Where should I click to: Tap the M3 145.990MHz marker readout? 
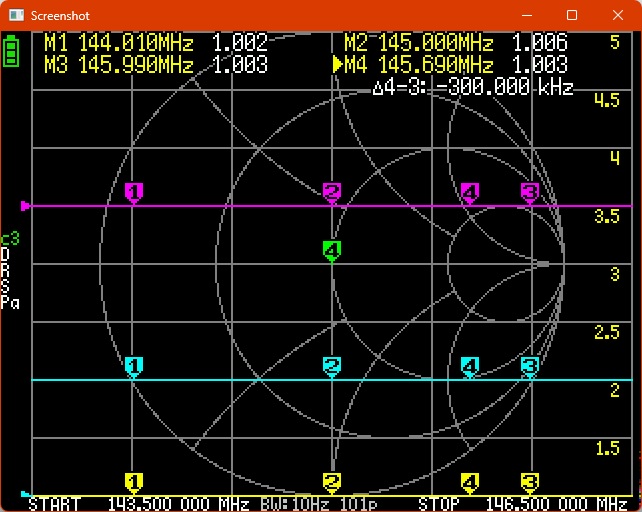(x=155, y=65)
